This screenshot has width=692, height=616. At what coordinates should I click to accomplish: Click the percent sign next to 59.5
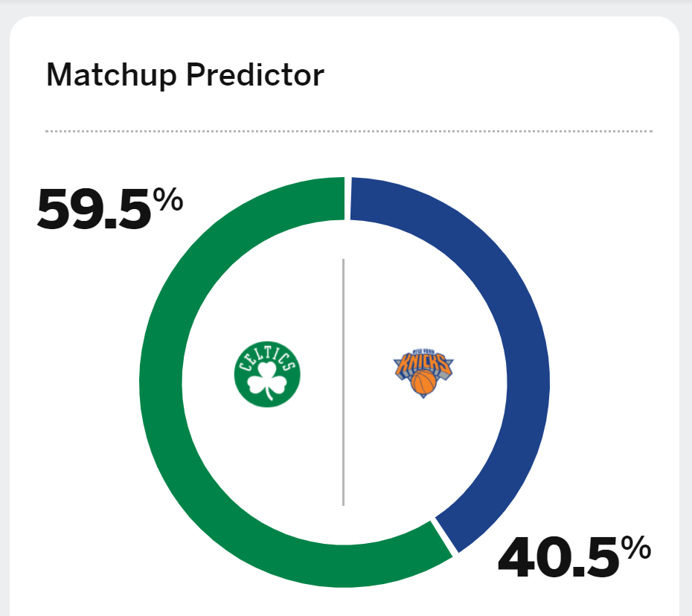tap(167, 199)
